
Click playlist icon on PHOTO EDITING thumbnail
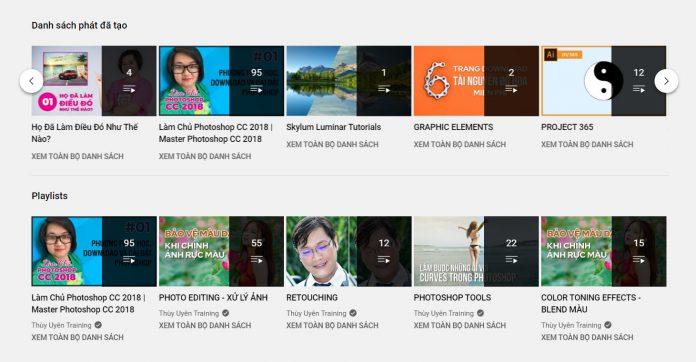tap(257, 260)
